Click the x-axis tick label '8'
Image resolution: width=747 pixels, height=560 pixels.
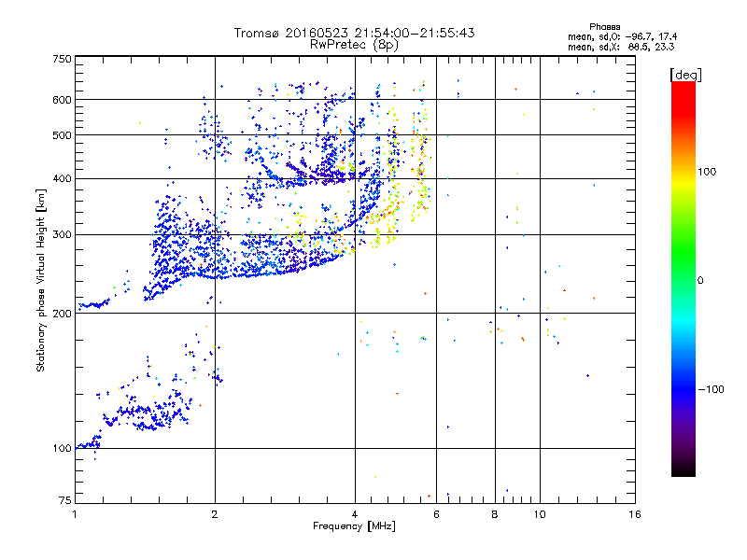coord(495,514)
